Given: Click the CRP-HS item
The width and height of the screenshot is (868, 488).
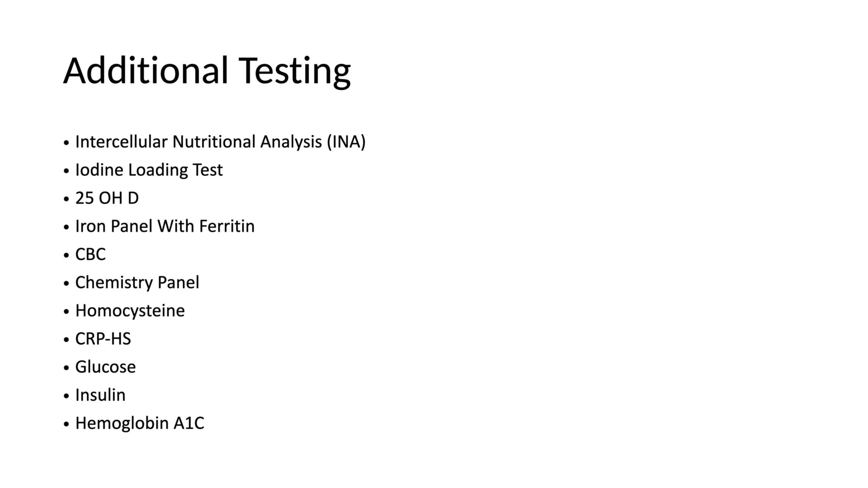Looking at the screenshot, I should point(103,339).
